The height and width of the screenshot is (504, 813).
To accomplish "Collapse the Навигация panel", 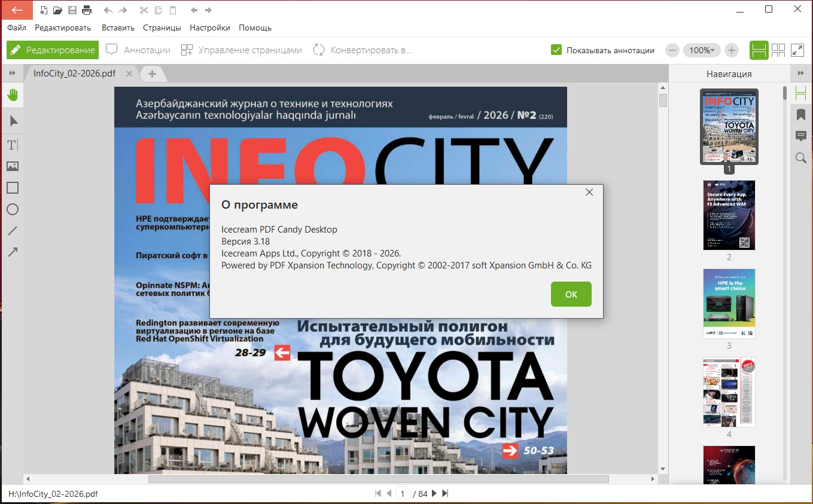I will (x=801, y=73).
